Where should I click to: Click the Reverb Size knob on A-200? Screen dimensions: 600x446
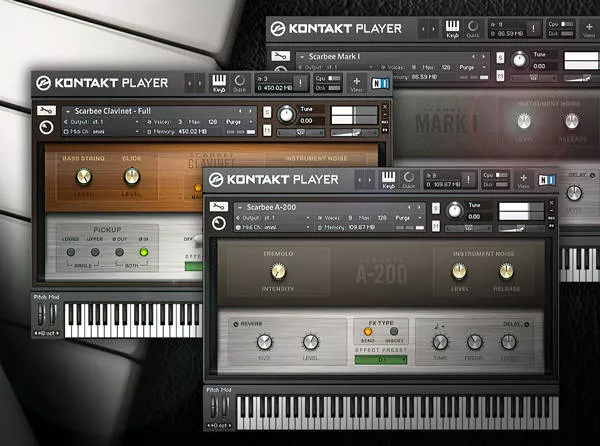pos(264,342)
